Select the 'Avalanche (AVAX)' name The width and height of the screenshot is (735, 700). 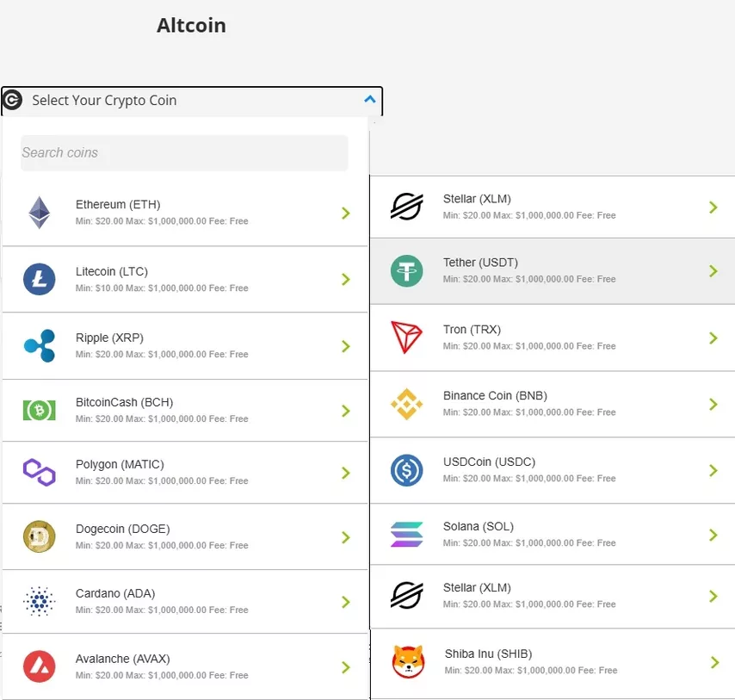(123, 659)
